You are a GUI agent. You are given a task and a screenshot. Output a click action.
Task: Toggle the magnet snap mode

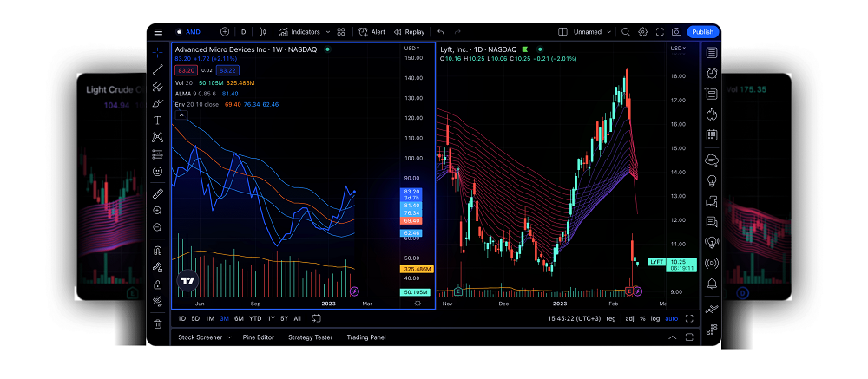click(x=158, y=251)
